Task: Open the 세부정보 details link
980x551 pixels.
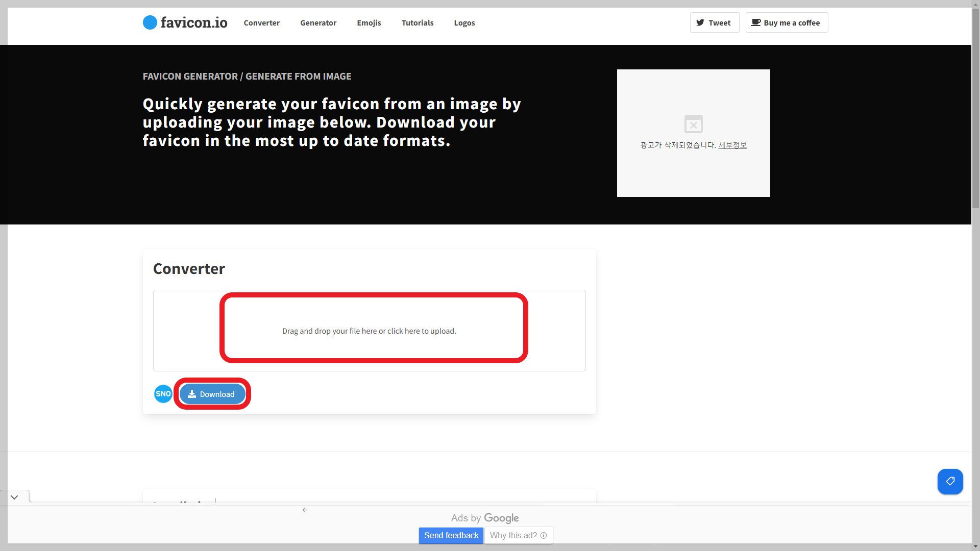Action: coord(732,145)
